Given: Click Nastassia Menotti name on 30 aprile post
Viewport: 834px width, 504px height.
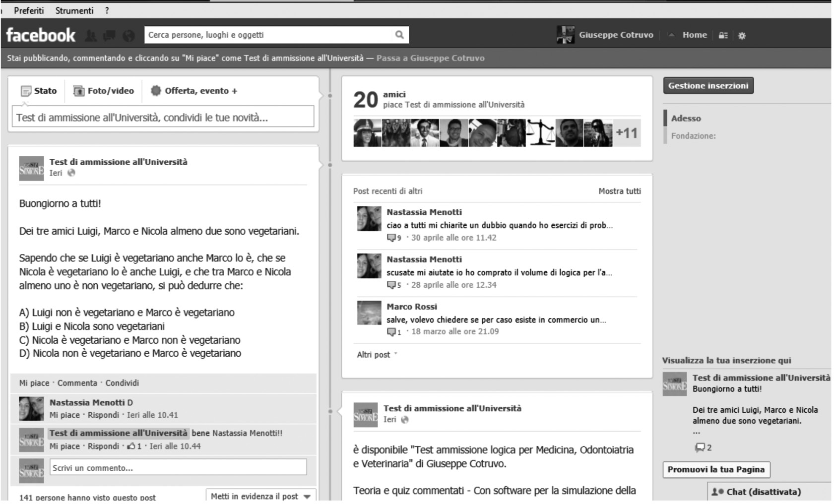Looking at the screenshot, I should click(x=424, y=212).
